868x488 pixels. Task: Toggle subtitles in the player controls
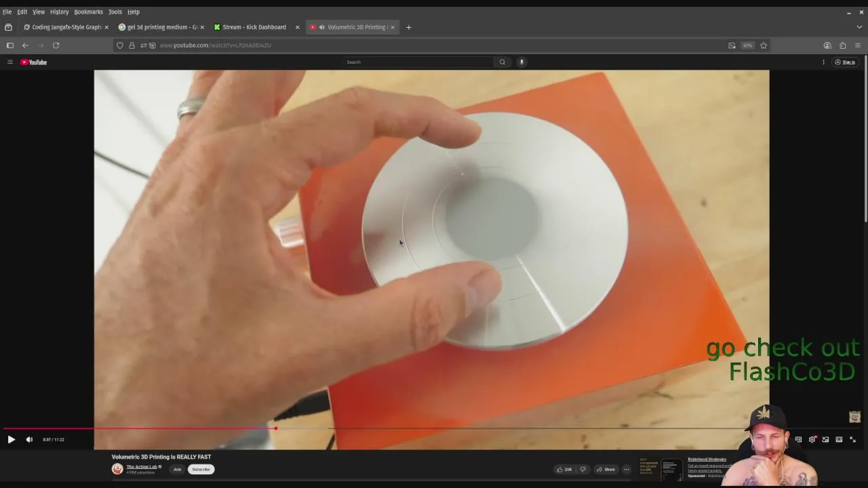[x=798, y=439]
